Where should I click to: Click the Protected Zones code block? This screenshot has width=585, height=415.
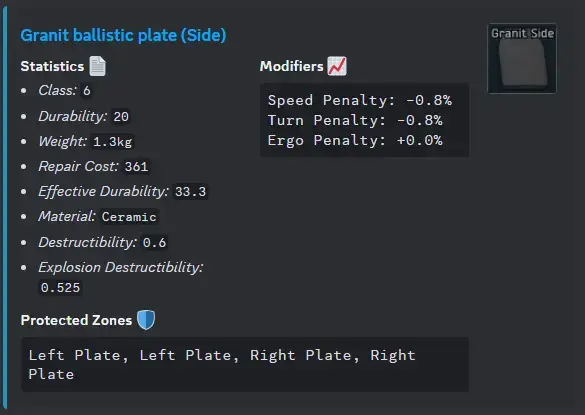coord(245,365)
